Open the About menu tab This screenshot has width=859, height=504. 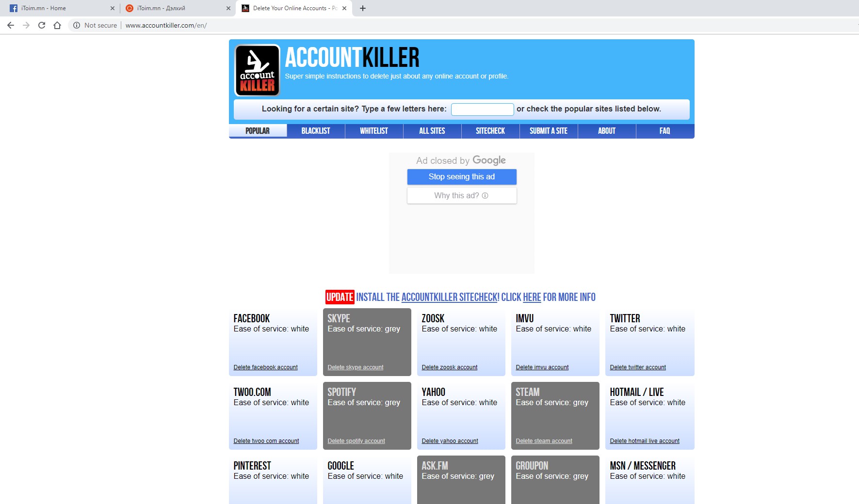tap(607, 131)
